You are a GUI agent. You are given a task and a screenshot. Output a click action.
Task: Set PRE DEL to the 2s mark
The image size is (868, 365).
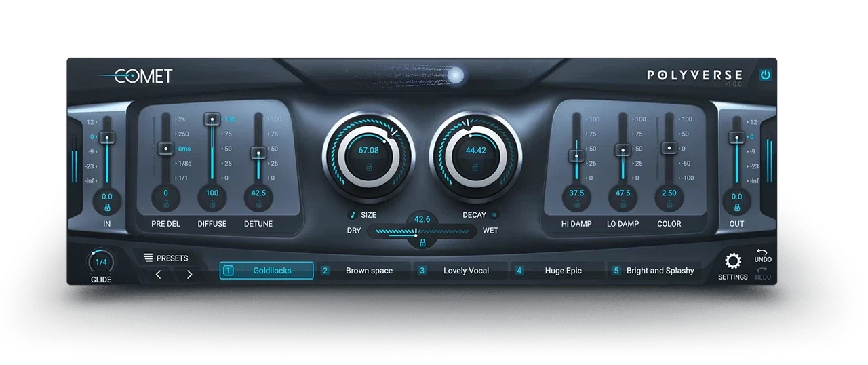[181, 119]
